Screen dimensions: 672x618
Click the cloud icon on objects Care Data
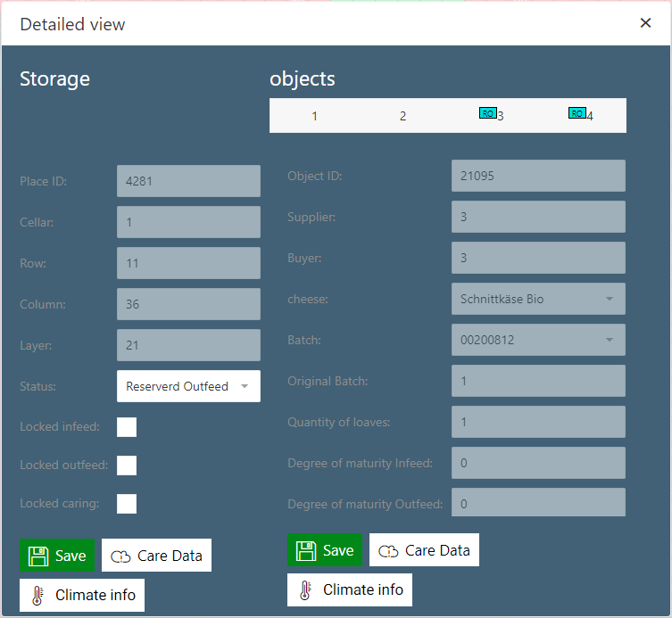[388, 551]
